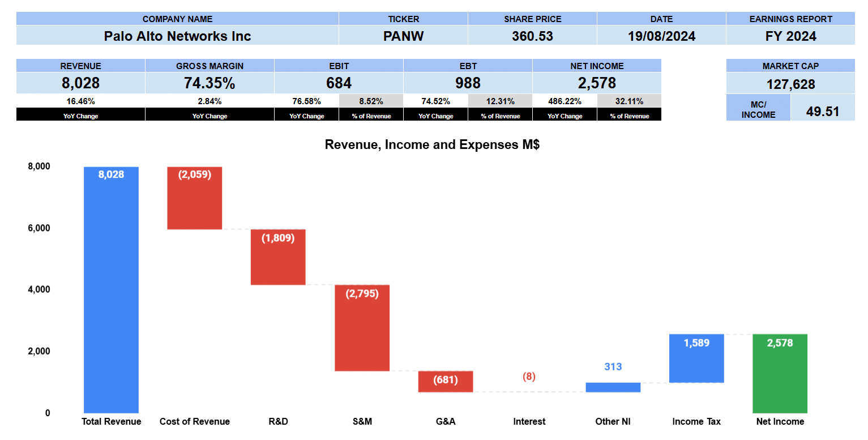The height and width of the screenshot is (440, 868).
Task: Click the Other NI axis label
Action: pos(613,422)
